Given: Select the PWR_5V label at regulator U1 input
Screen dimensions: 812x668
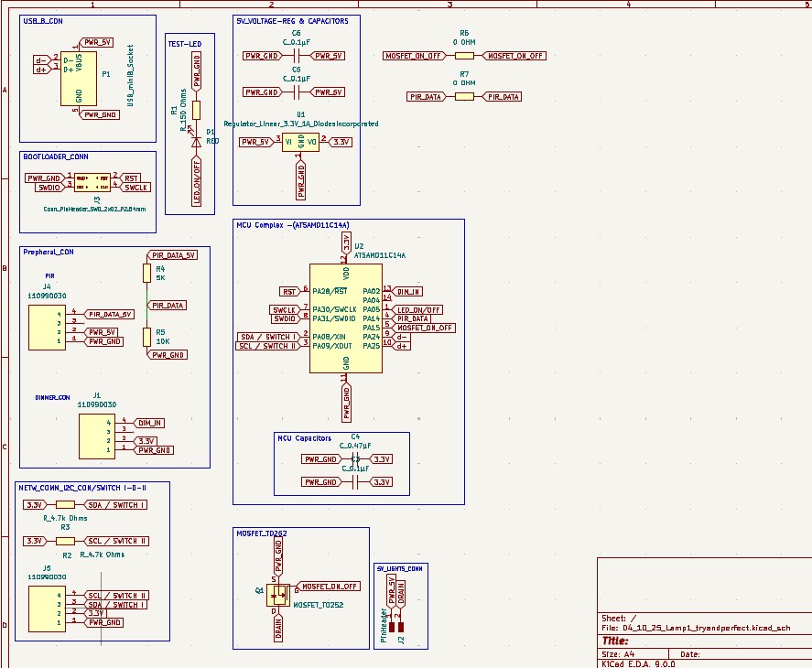Looking at the screenshot, I should 256,142.
